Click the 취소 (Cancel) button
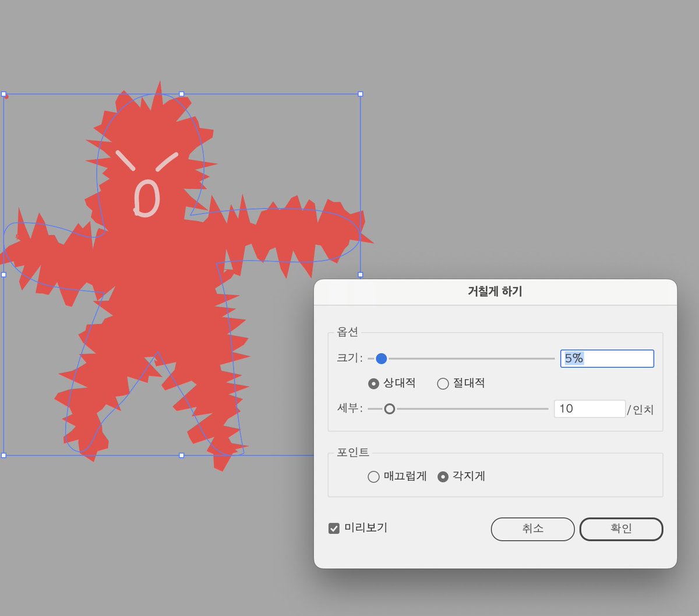699x616 pixels. (532, 529)
